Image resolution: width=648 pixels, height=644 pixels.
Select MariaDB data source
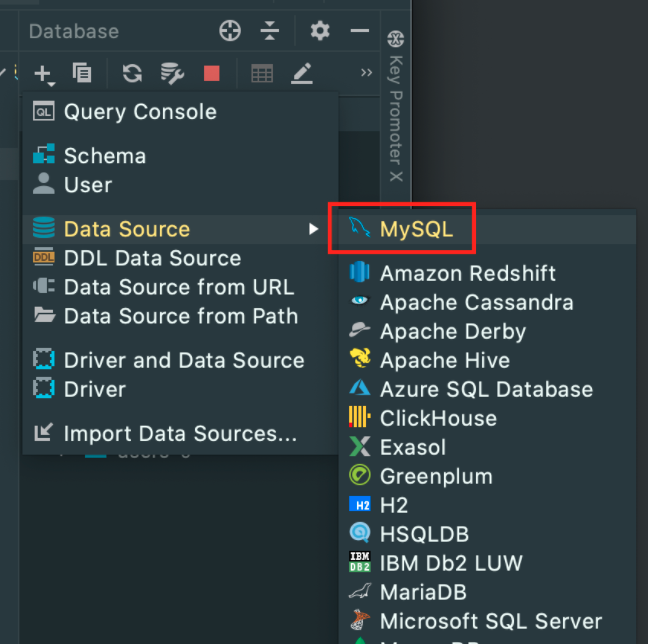(x=488, y=592)
